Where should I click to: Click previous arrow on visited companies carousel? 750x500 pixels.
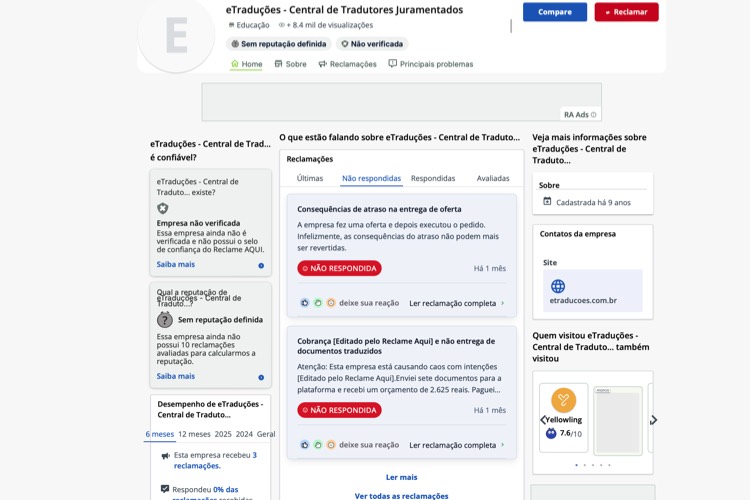[x=543, y=420]
